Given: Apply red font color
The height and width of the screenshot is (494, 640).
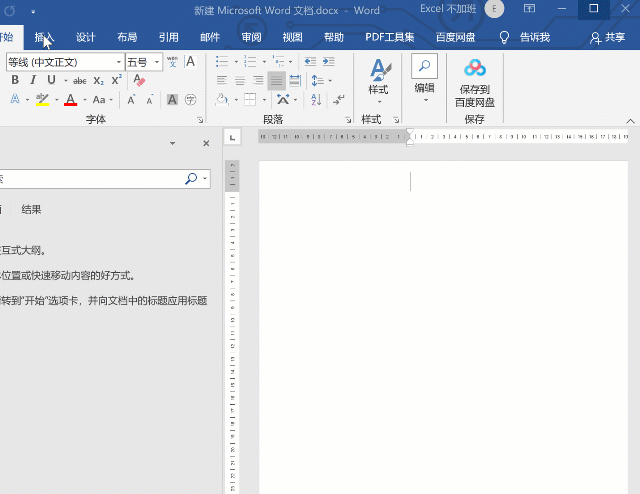Looking at the screenshot, I should (70, 99).
